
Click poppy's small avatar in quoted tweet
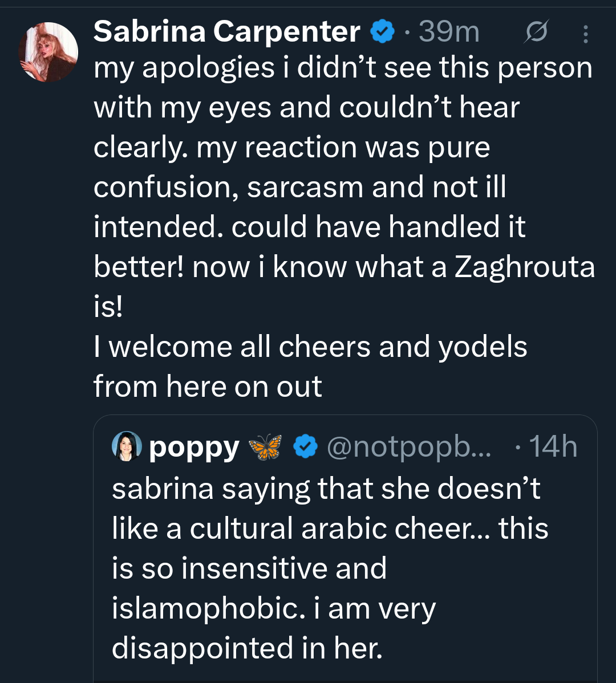coord(127,446)
